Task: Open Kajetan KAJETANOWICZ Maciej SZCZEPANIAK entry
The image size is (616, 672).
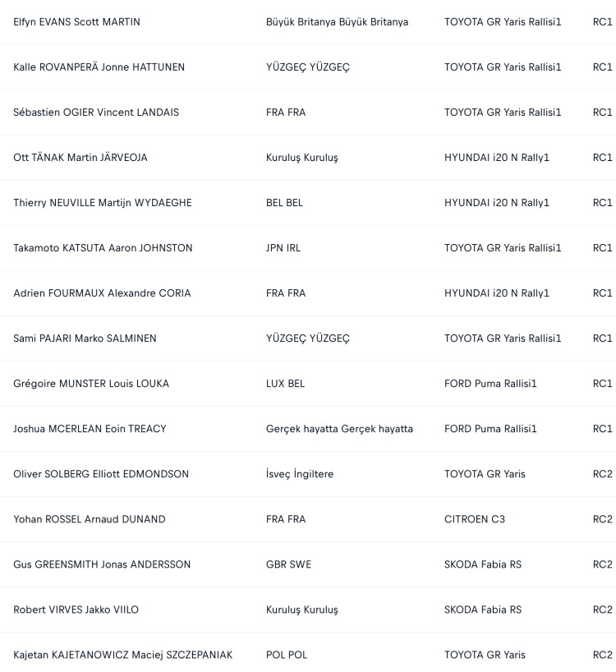Action: click(x=123, y=655)
